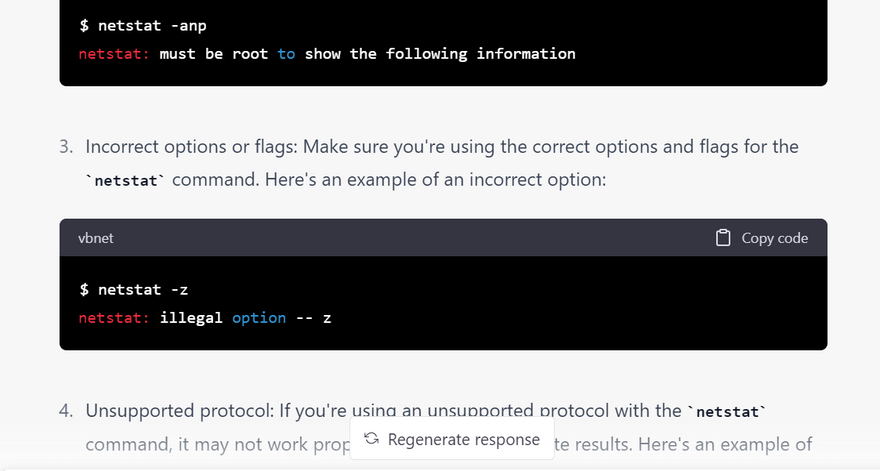The height and width of the screenshot is (471, 880).
Task: Click the "$ netstat -z" command line
Action: click(x=134, y=290)
